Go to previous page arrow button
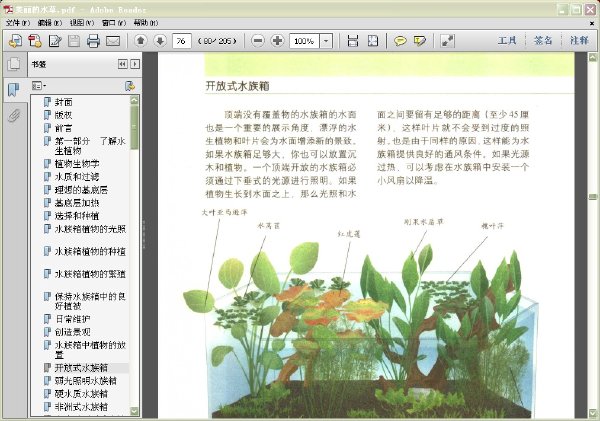 click(x=141, y=41)
